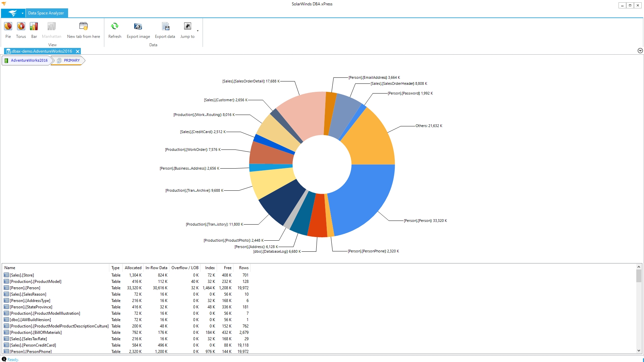Image resolution: width=644 pixels, height=362 pixels.
Task: Refresh the data space analysis
Action: (x=115, y=27)
